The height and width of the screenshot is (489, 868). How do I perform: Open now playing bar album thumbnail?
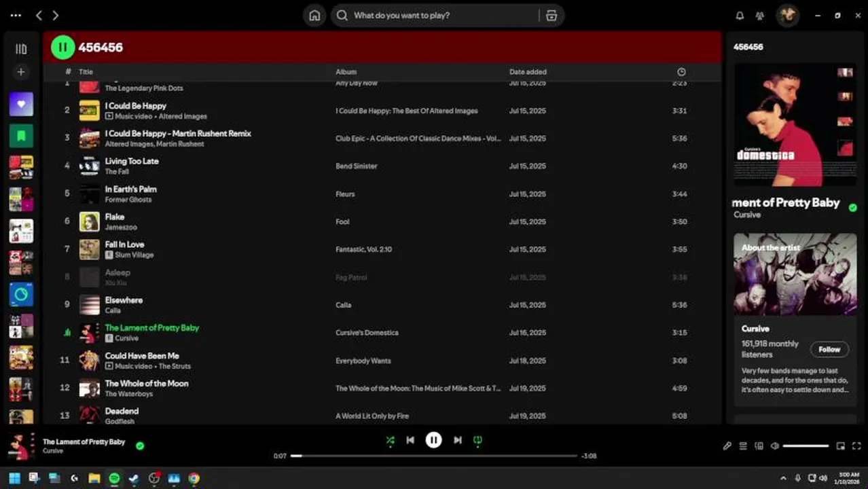tap(21, 446)
